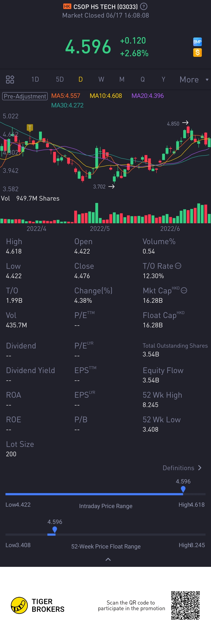Click the T/O Rate info icon
The width and height of the screenshot is (211, 644).
tap(178, 266)
